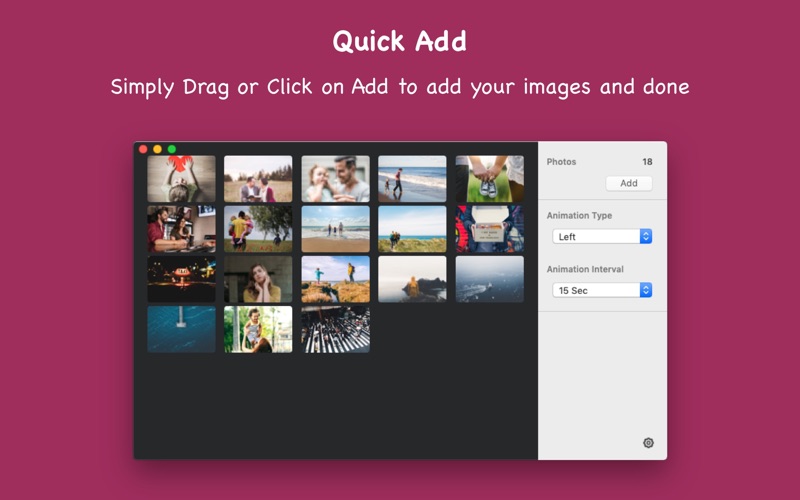Open the settings gear icon
This screenshot has width=800, height=500.
[648, 443]
